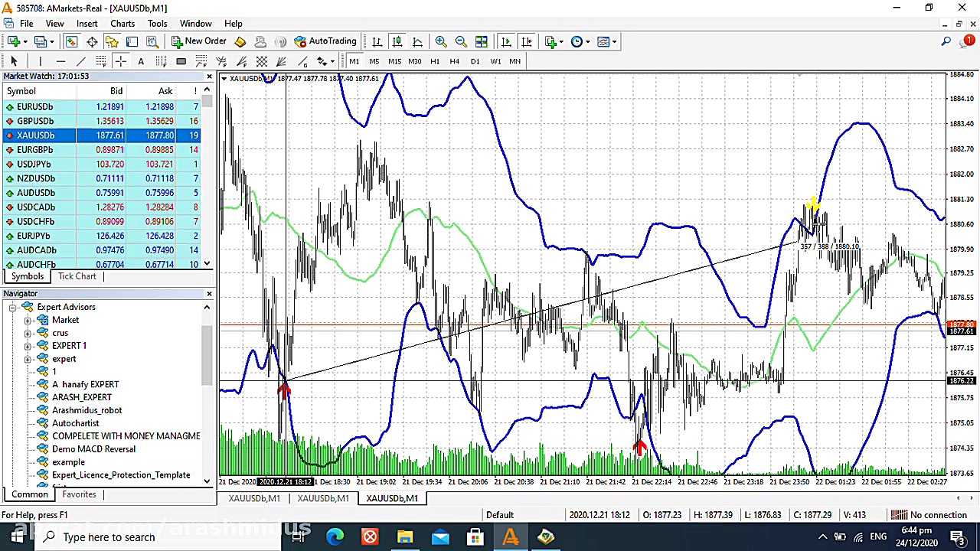
Task: Select the H1 timeframe button
Action: [x=434, y=61]
